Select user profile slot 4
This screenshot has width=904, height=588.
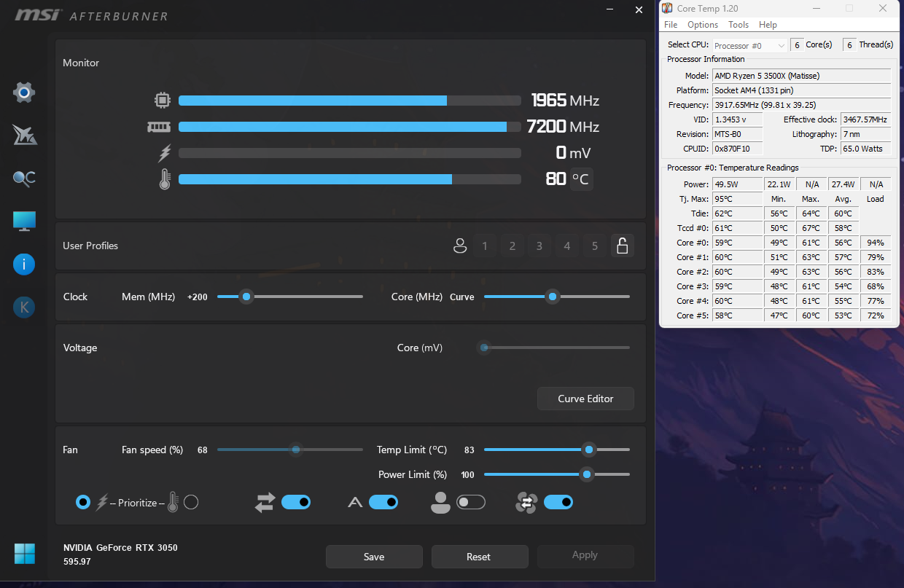(x=567, y=246)
